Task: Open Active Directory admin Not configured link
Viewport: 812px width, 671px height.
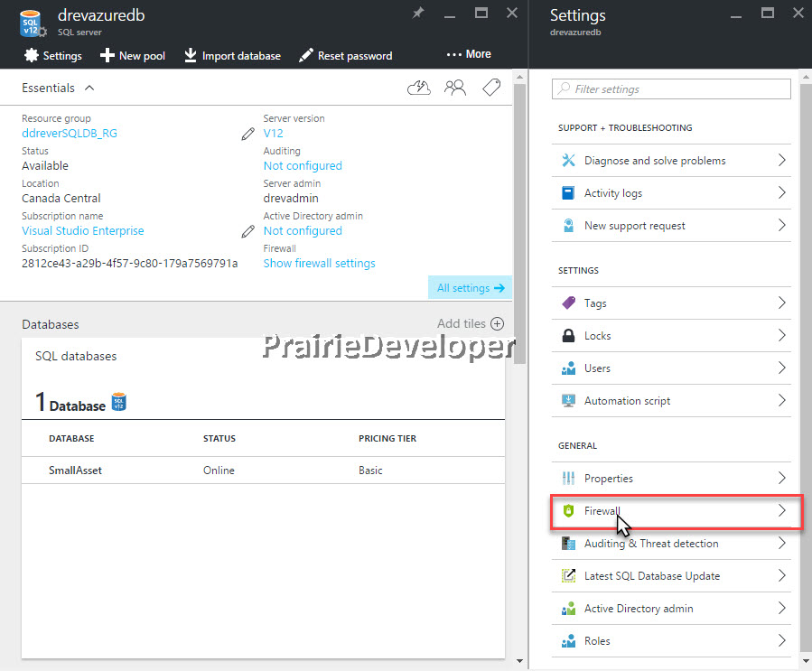Action: point(303,230)
